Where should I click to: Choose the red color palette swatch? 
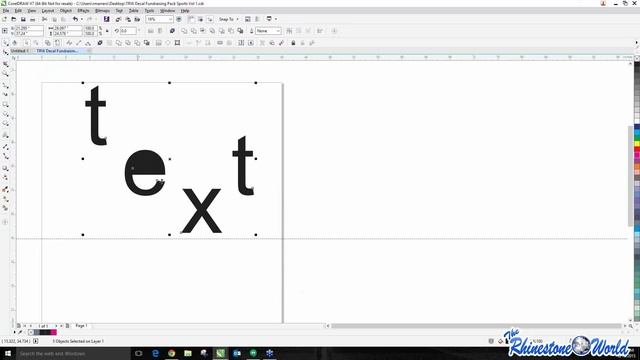click(637, 150)
